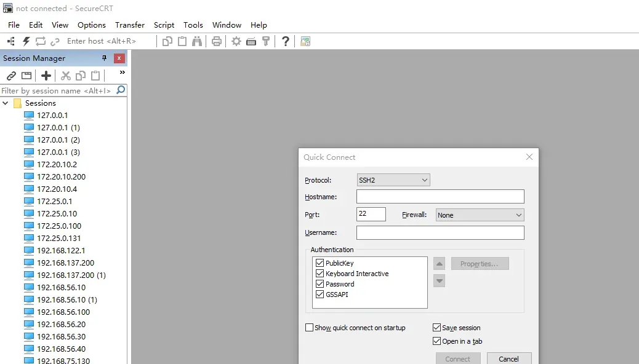The width and height of the screenshot is (639, 364).
Task: Open the Window menu
Action: 227,25
